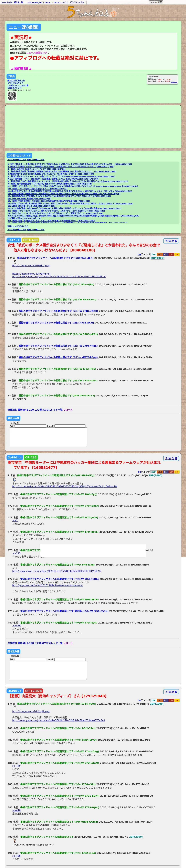Click 書き込む button in thread 165981677 form

click(15, 656)
